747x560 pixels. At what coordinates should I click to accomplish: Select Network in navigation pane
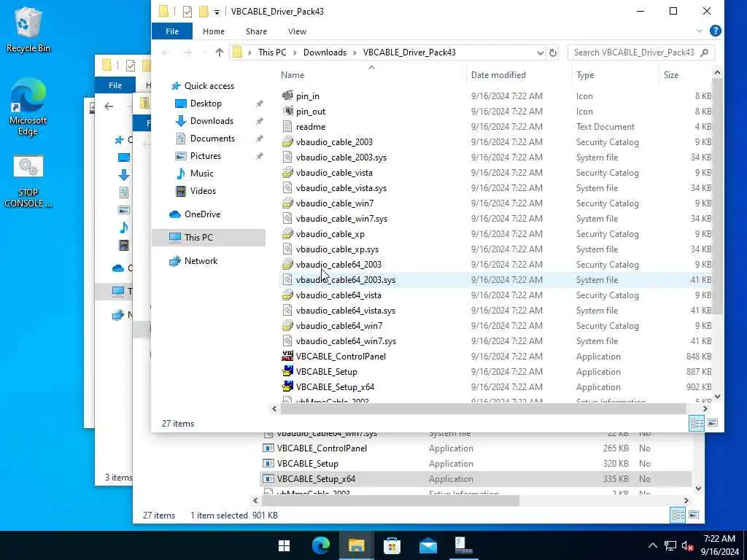pos(201,261)
